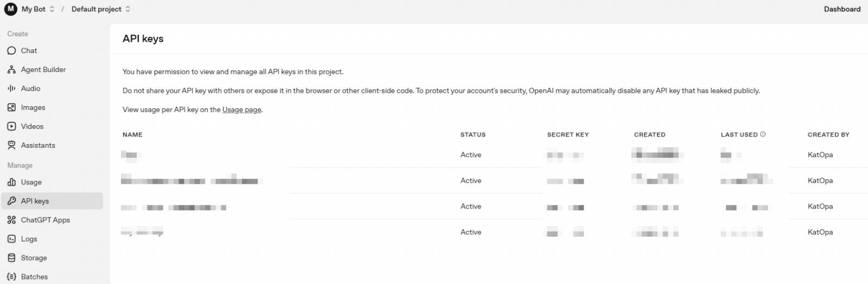The width and height of the screenshot is (868, 284).
Task: Click the M organization avatar
Action: click(x=11, y=9)
